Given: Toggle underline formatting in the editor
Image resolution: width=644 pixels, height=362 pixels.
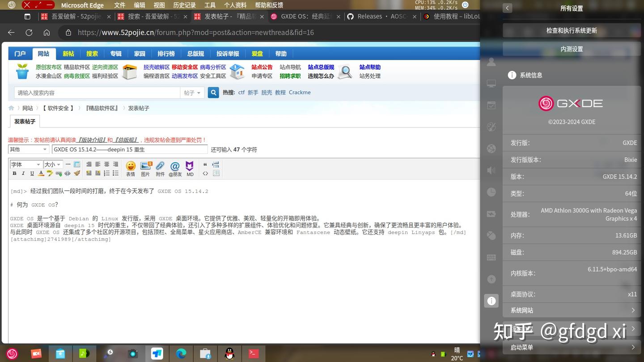Looking at the screenshot, I should pos(32,173).
